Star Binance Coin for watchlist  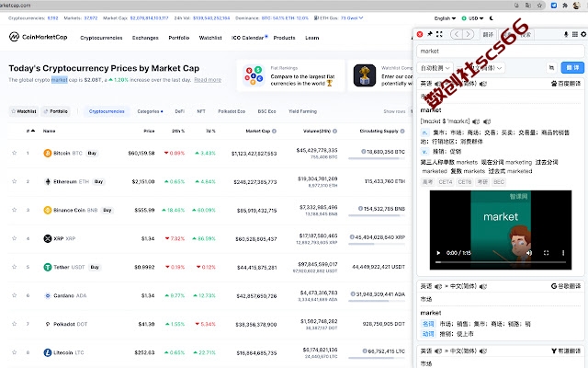click(x=15, y=210)
